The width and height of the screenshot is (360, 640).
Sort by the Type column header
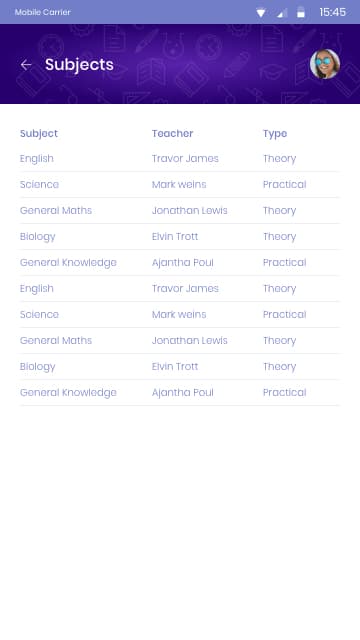(x=275, y=134)
